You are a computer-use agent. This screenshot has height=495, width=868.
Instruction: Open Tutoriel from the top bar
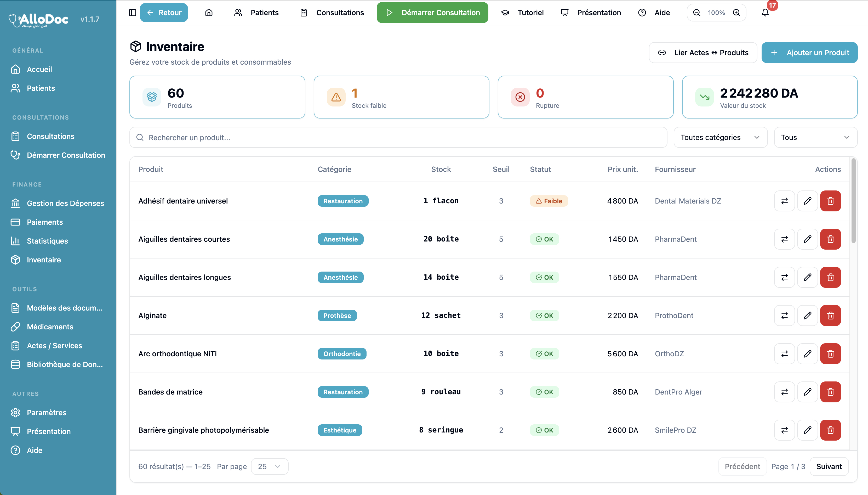[x=522, y=13]
